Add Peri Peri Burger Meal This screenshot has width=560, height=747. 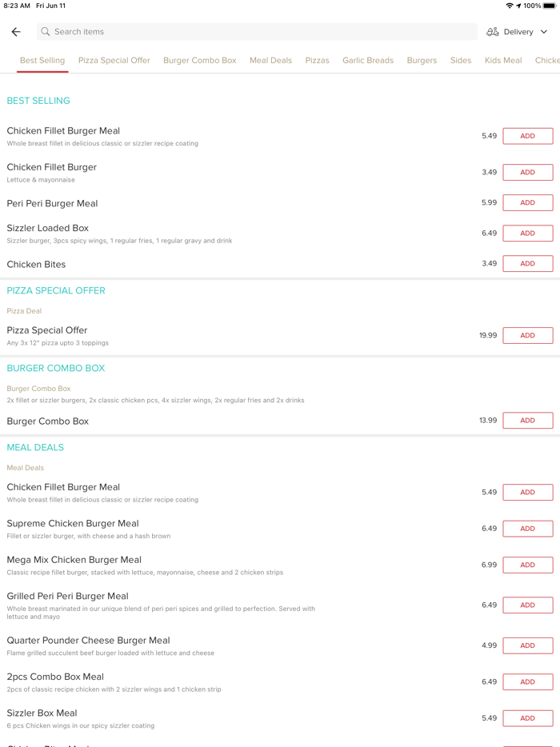[x=527, y=203]
